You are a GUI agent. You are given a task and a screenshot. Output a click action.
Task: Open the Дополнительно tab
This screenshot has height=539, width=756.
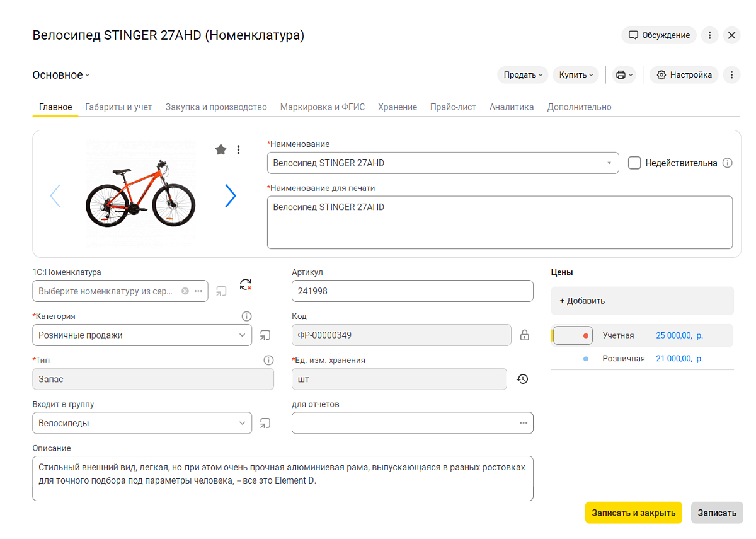[579, 107]
